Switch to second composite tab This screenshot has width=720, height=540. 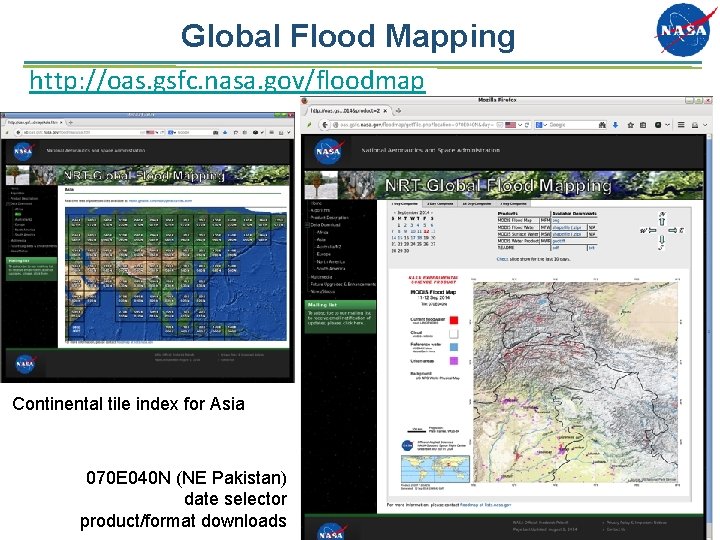click(440, 203)
